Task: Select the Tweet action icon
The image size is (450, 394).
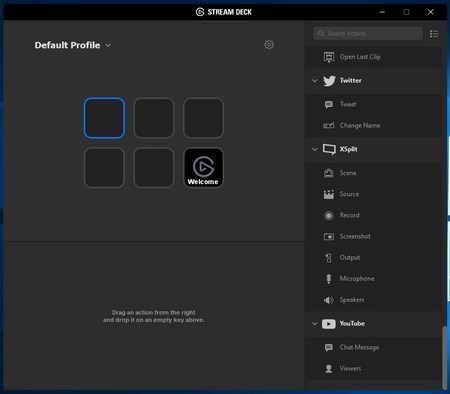Action: coord(329,105)
